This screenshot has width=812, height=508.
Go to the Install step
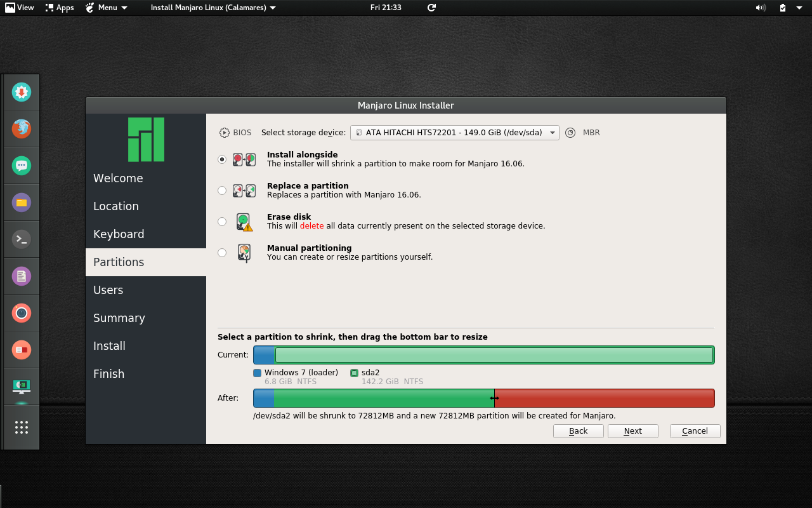(146, 346)
